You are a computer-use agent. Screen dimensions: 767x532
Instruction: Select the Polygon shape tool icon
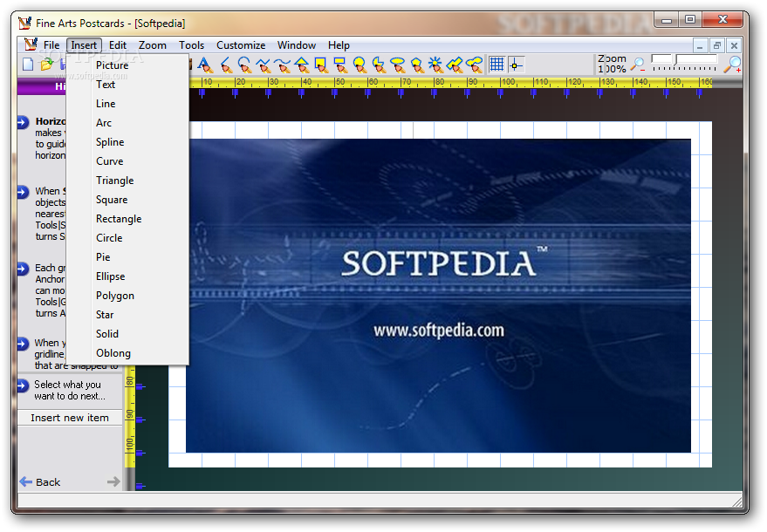[417, 65]
